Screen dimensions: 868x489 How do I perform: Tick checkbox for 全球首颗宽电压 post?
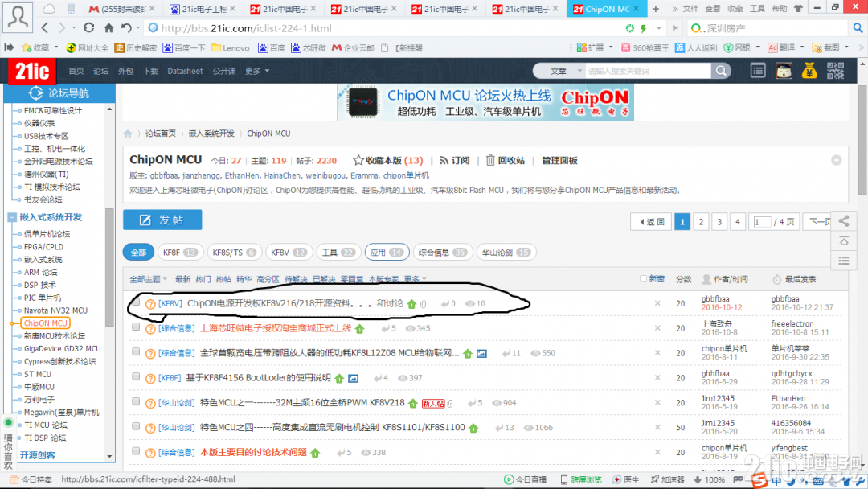coord(136,351)
